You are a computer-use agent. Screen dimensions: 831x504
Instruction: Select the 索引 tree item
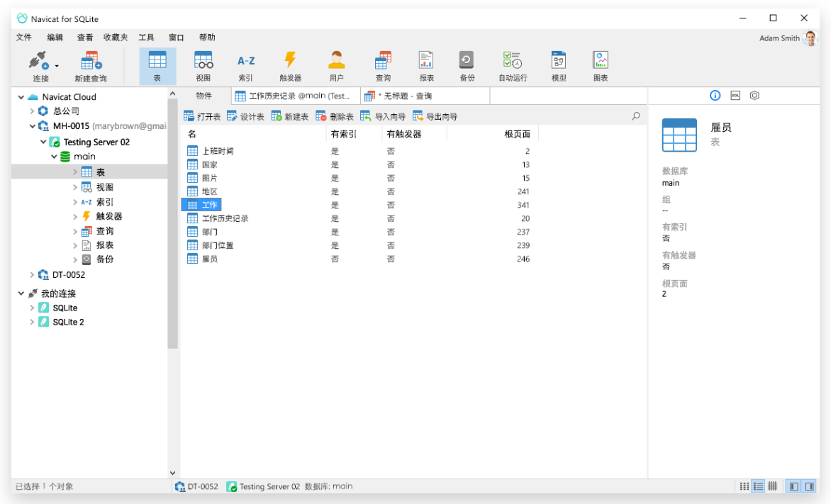(x=97, y=202)
